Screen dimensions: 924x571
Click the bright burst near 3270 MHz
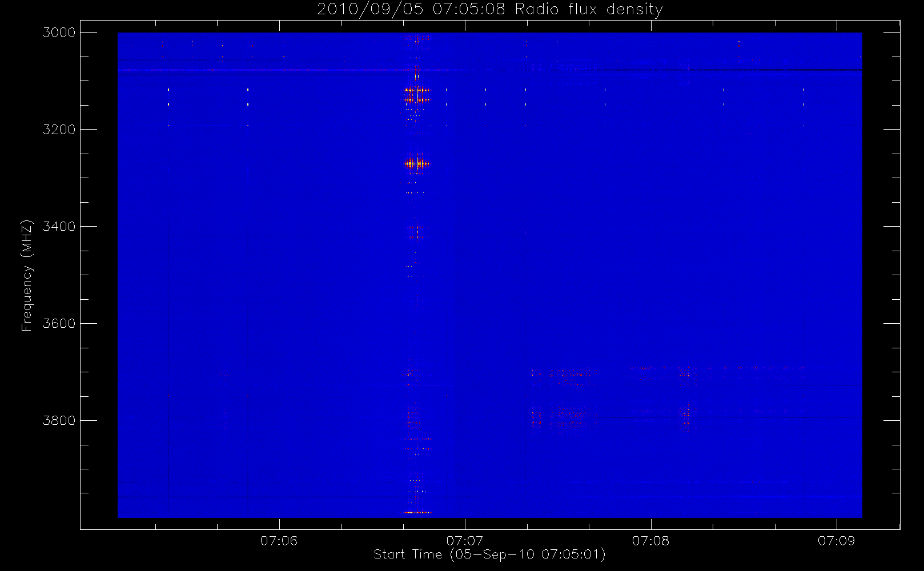417,164
